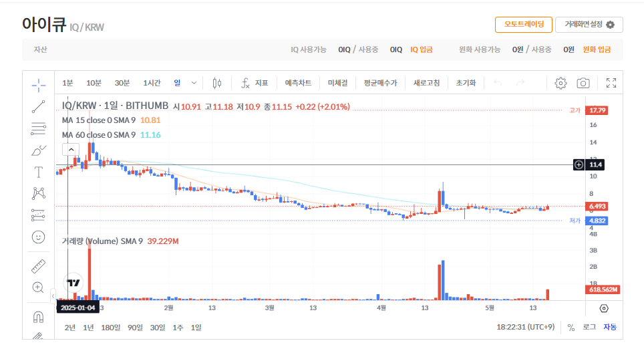Set chart range to 1년
The image size is (644, 357).
click(x=88, y=328)
